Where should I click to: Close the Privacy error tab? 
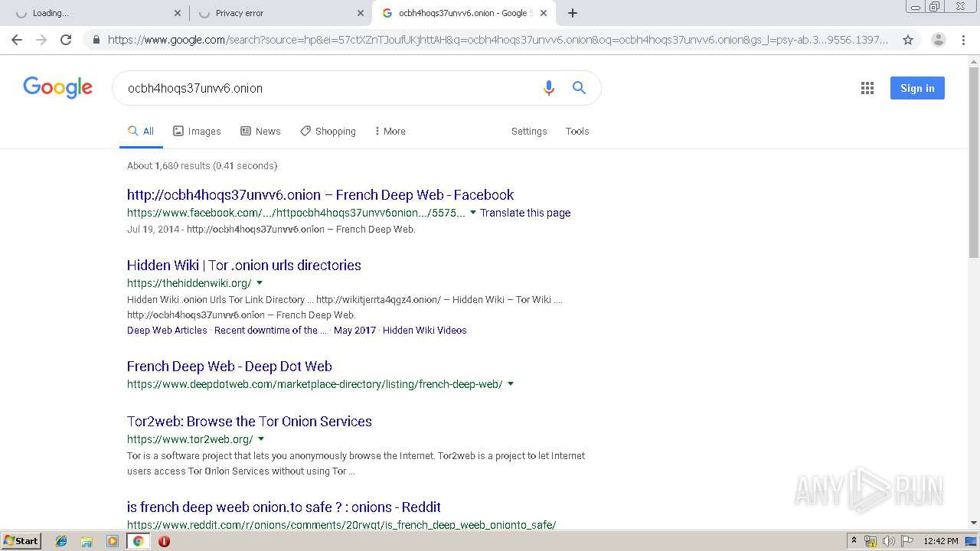[361, 13]
